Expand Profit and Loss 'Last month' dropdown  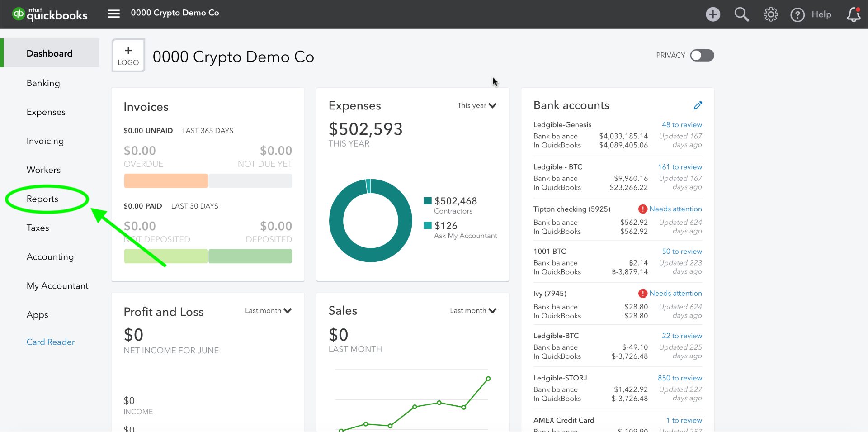pyautogui.click(x=268, y=311)
